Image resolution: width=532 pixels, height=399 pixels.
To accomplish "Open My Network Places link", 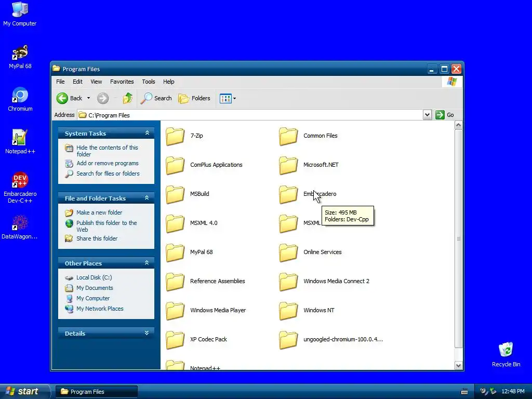I will (x=100, y=309).
